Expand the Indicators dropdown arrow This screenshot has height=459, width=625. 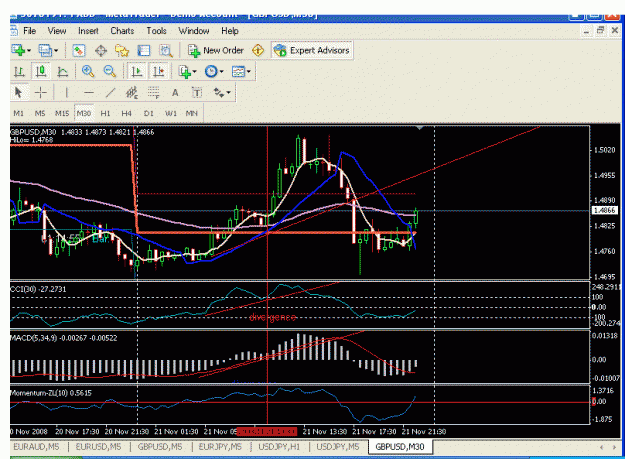tap(195, 72)
